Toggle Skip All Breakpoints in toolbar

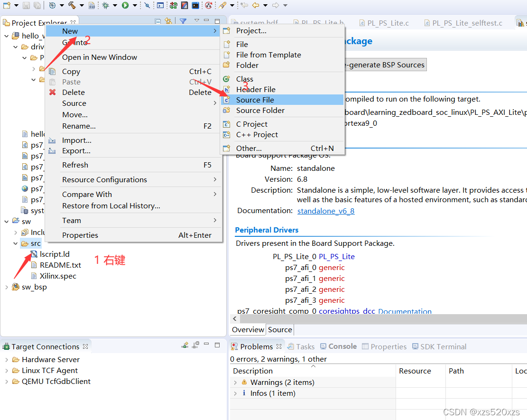147,5
